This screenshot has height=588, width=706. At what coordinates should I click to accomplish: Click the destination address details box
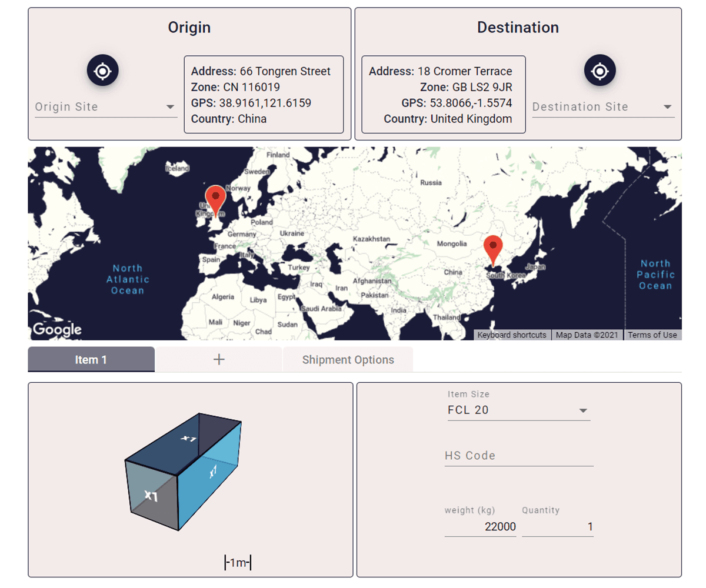click(x=443, y=95)
